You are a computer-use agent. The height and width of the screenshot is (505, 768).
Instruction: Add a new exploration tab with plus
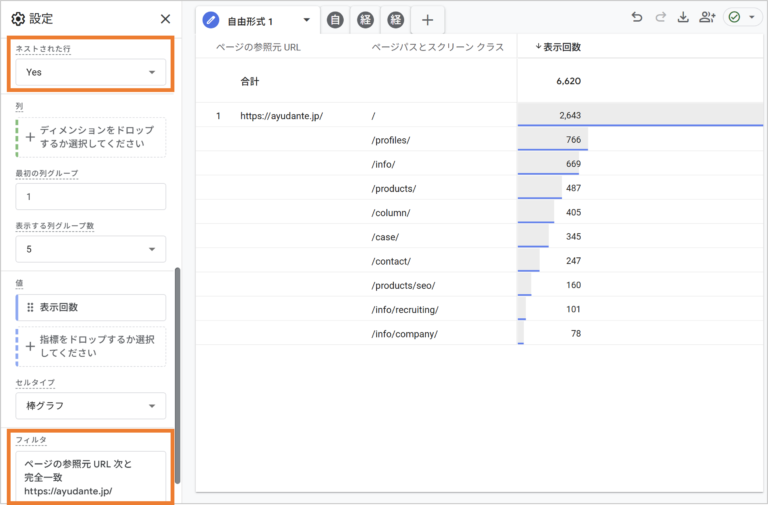click(427, 20)
